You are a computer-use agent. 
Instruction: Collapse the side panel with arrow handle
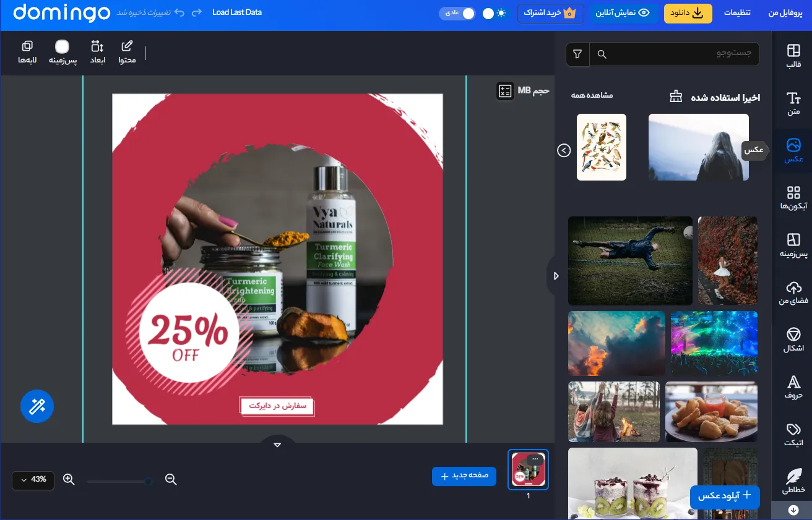[x=555, y=276]
